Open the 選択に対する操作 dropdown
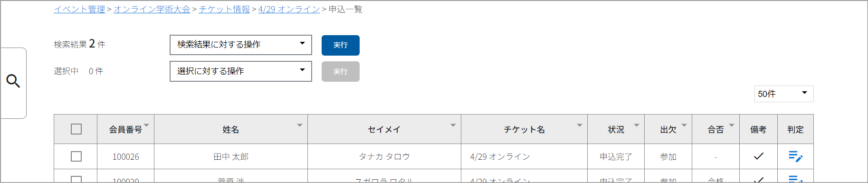This screenshot has width=868, height=183. pyautogui.click(x=241, y=71)
